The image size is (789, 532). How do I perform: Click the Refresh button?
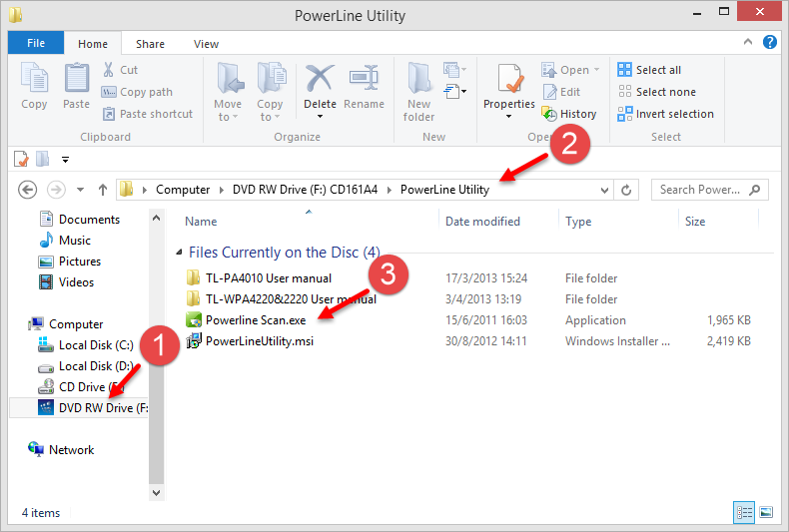click(626, 190)
